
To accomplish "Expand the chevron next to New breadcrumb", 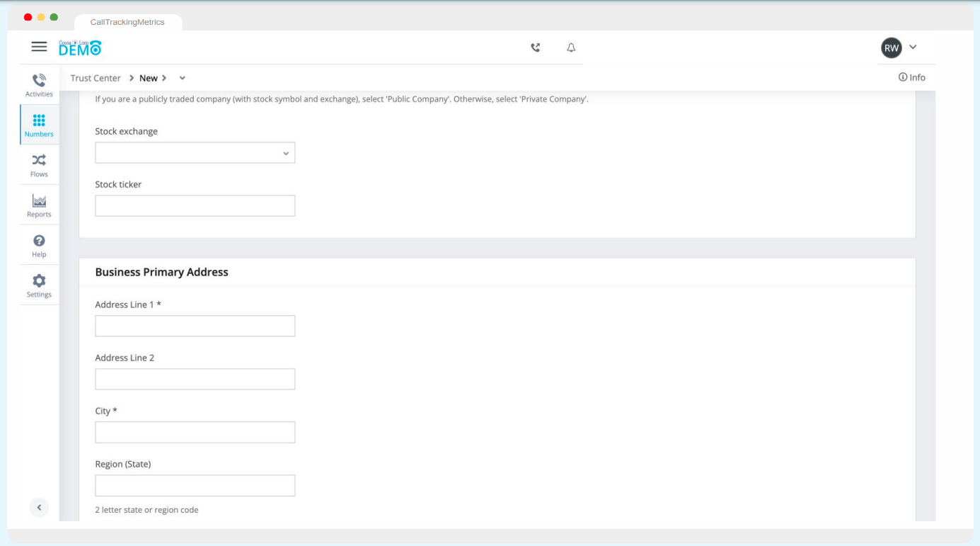I will pos(182,78).
